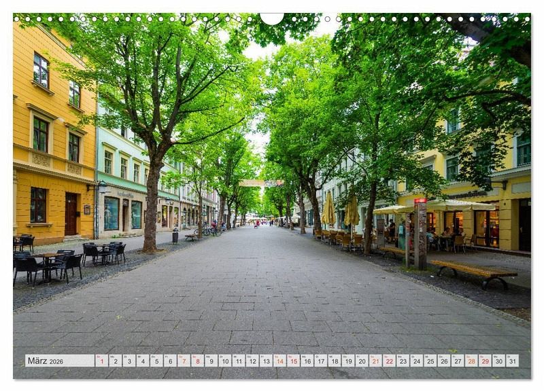Screen dimensions: 544x392
Task: Click the information kiosk pillar on the right
Action: [x=420, y=234]
